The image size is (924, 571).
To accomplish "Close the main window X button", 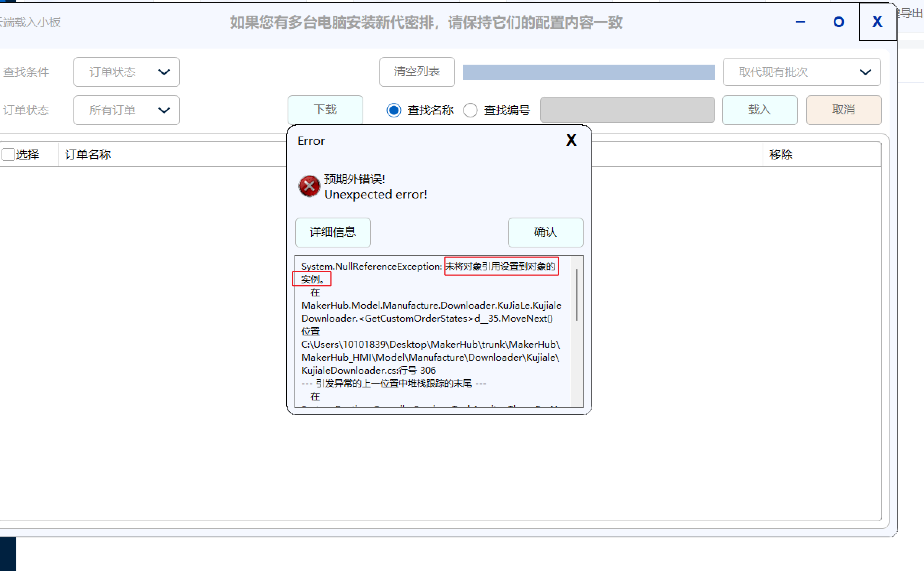I will pos(877,22).
